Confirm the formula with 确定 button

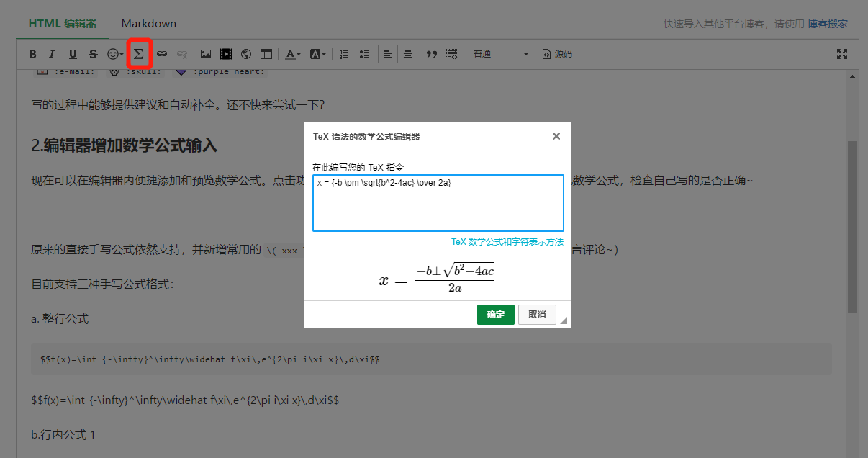[x=495, y=315]
